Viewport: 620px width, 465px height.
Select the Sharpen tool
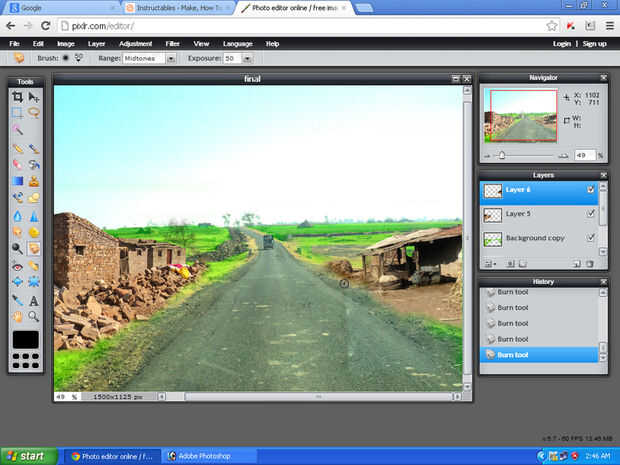click(34, 216)
